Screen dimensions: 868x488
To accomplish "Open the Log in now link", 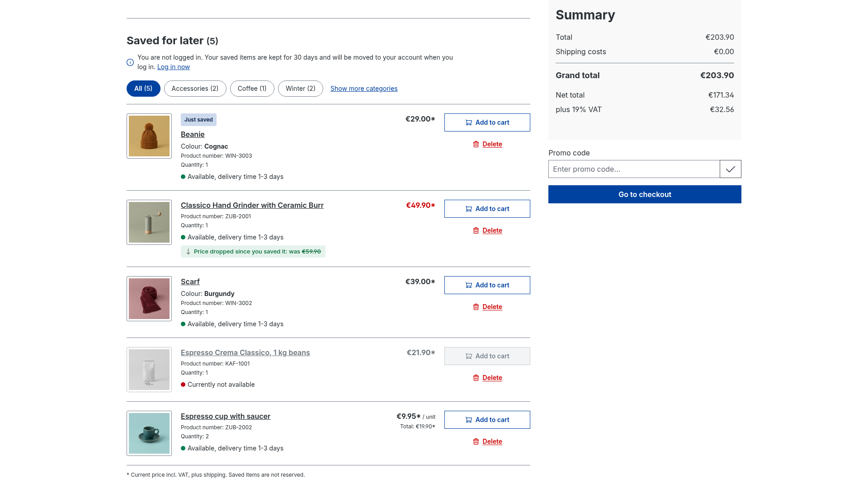I will [x=174, y=67].
